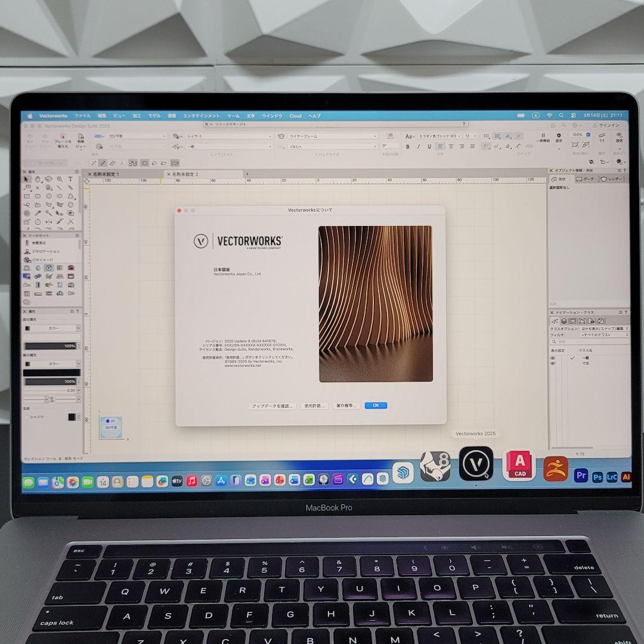Select the Rotate tool

(38, 222)
